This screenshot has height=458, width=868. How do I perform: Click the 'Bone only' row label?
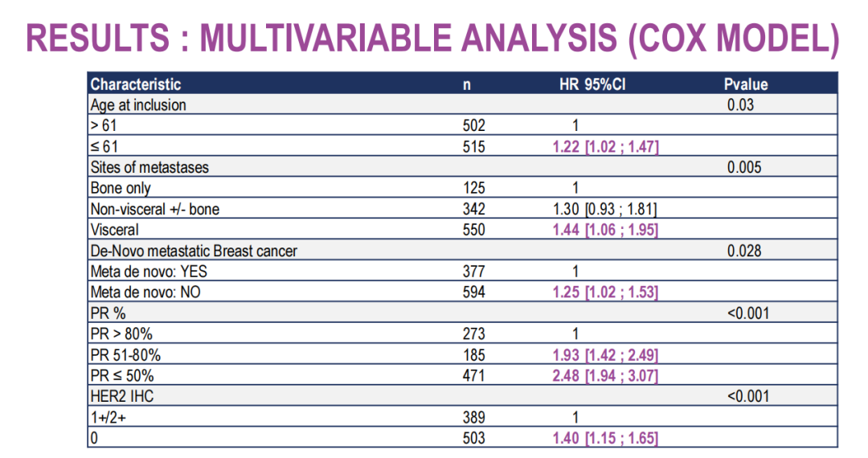(121, 189)
